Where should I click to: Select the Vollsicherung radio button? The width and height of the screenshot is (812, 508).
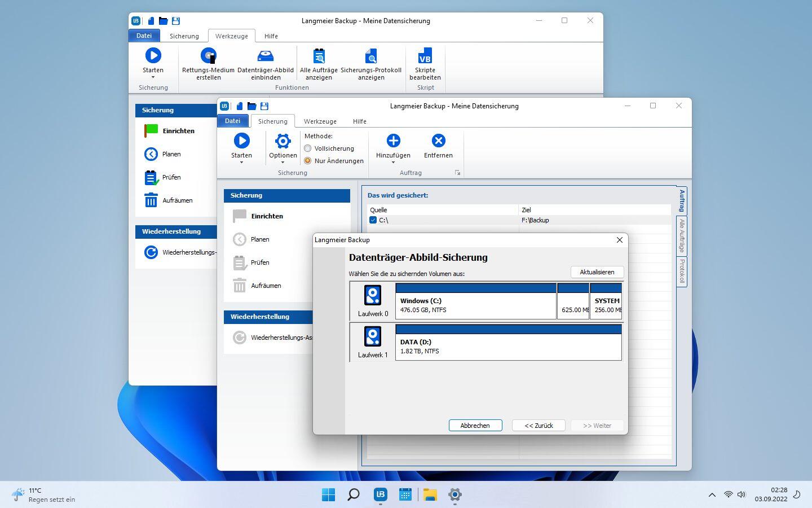click(x=308, y=148)
